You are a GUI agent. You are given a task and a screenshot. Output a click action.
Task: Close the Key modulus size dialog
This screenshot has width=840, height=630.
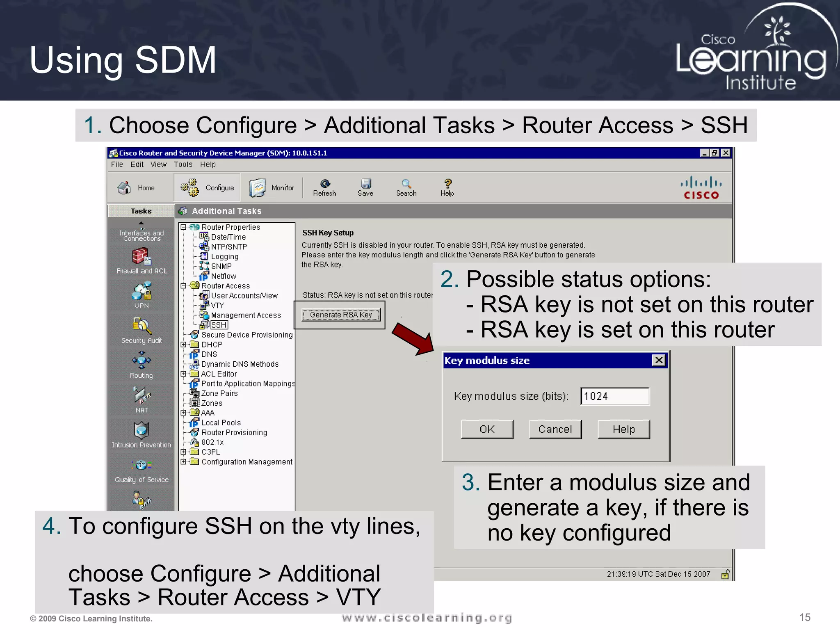coord(659,361)
